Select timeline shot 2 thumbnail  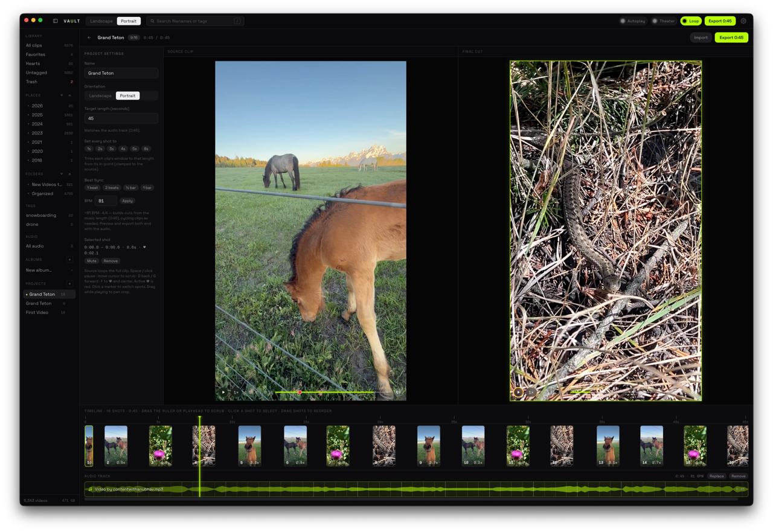coord(116,446)
